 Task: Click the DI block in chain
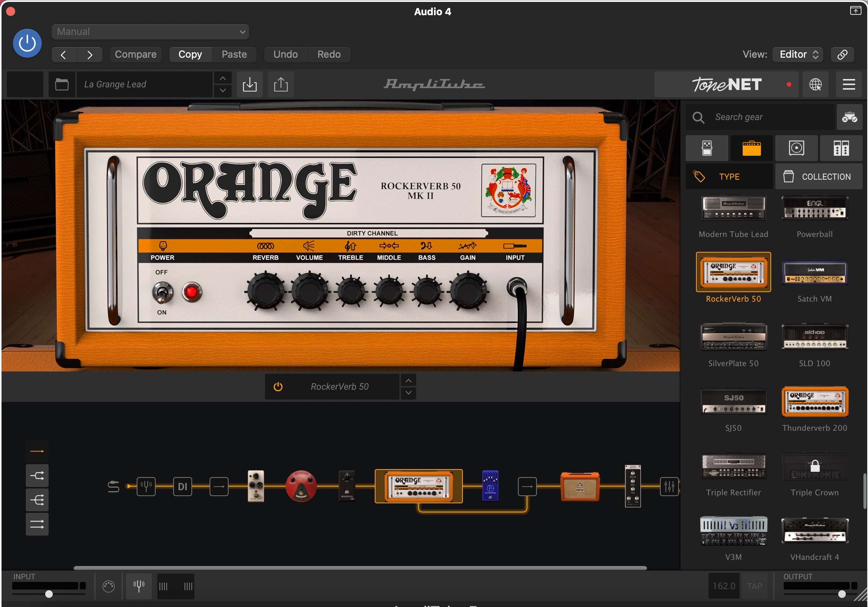(183, 486)
